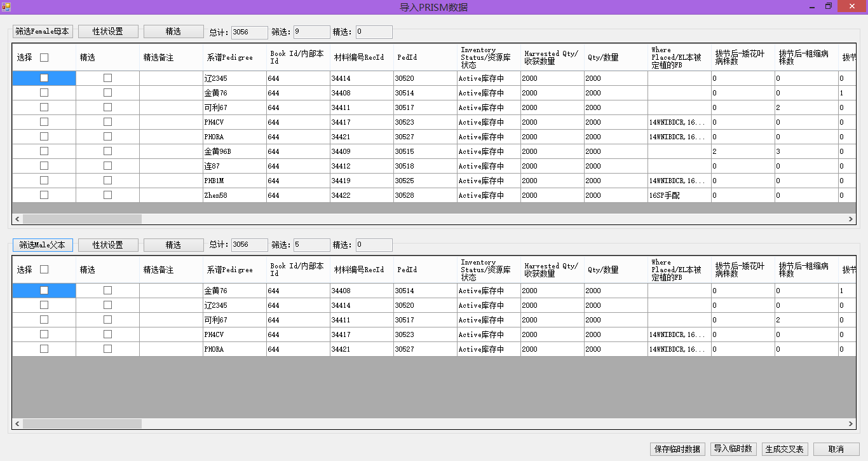Click the male table's PedId column header

click(425, 270)
